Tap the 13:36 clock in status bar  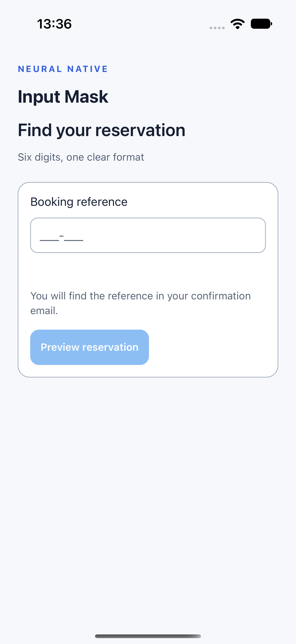(x=54, y=24)
